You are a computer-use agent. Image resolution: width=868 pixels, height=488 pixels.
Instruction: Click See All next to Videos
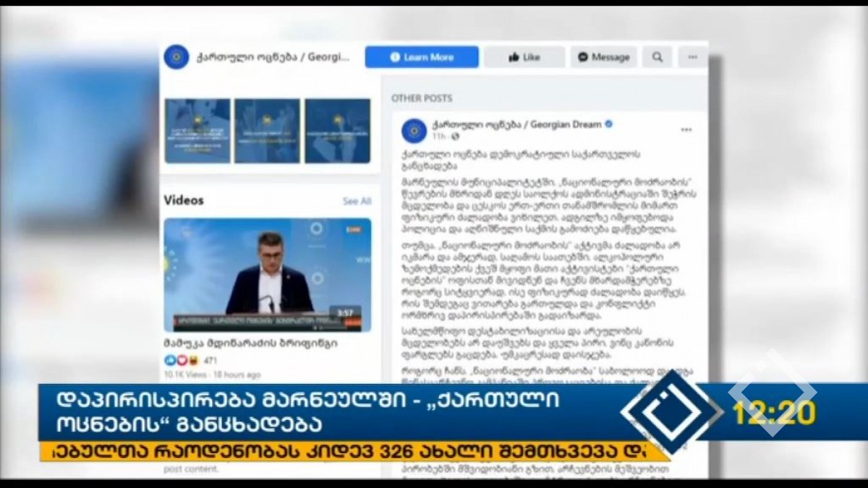[x=357, y=201]
